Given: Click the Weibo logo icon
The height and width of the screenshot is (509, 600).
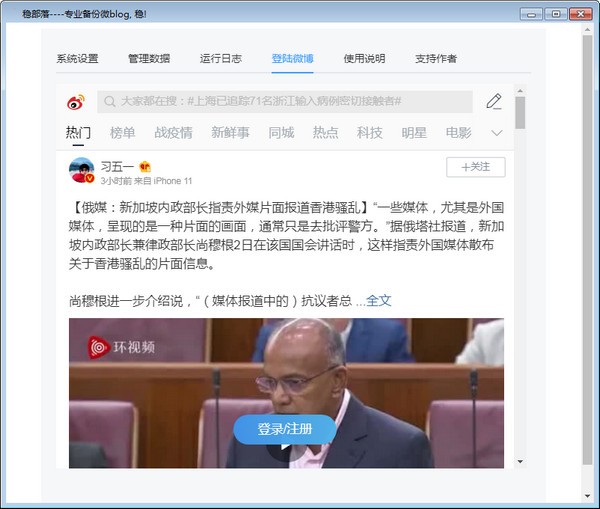Looking at the screenshot, I should [76, 101].
